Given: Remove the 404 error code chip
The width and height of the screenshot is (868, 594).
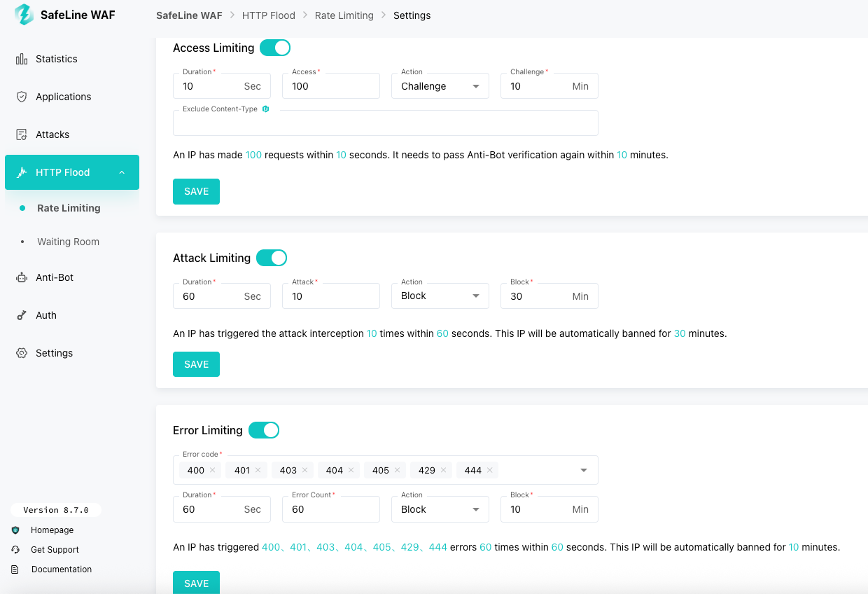Looking at the screenshot, I should [x=351, y=470].
